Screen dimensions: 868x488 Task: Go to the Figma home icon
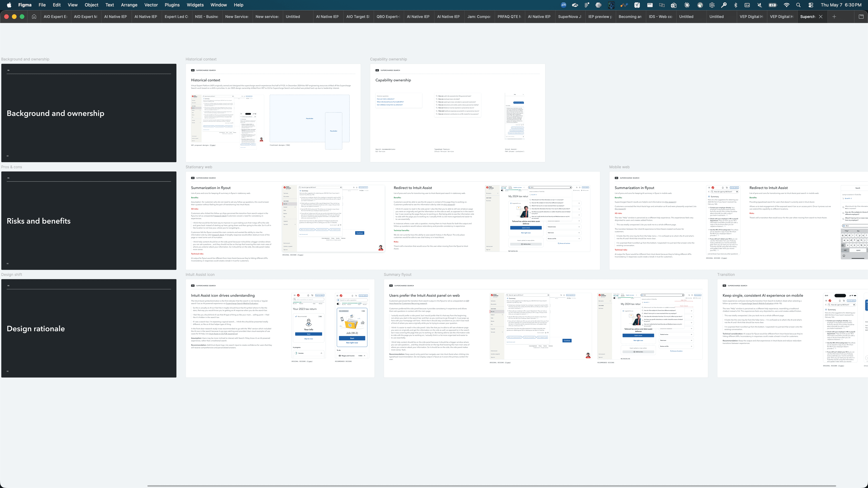34,16
